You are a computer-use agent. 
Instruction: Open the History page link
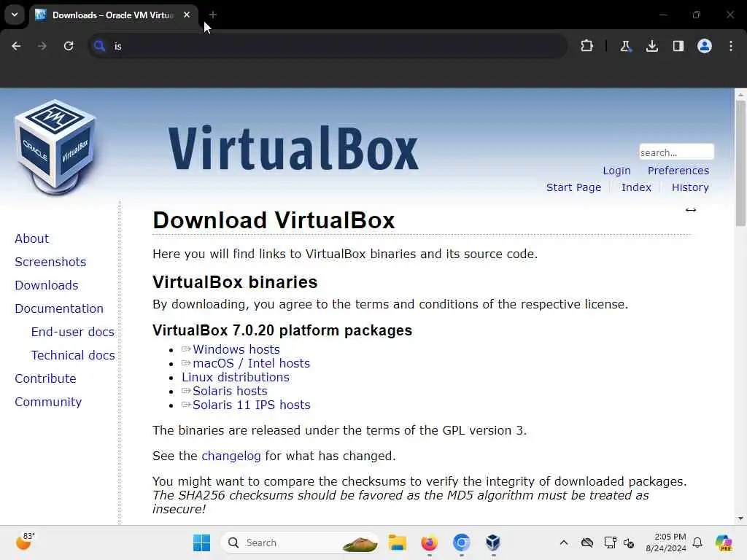pyautogui.click(x=690, y=187)
